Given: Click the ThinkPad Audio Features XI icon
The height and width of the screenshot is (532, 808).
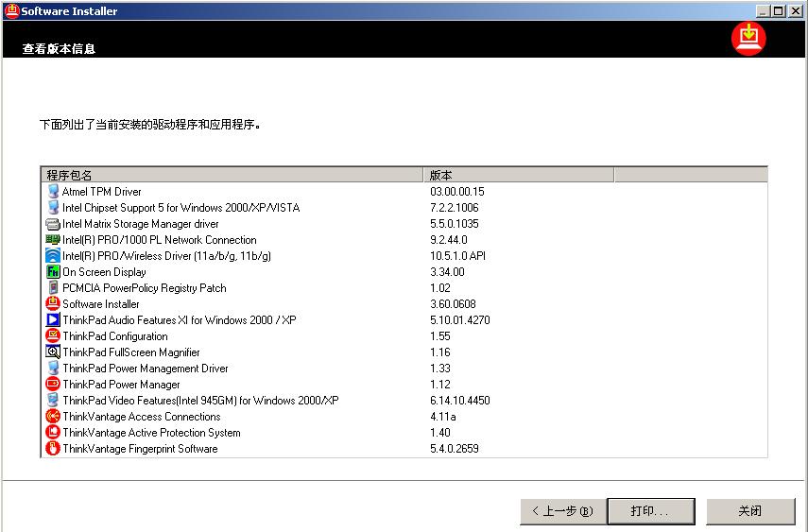Looking at the screenshot, I should click(x=53, y=319).
